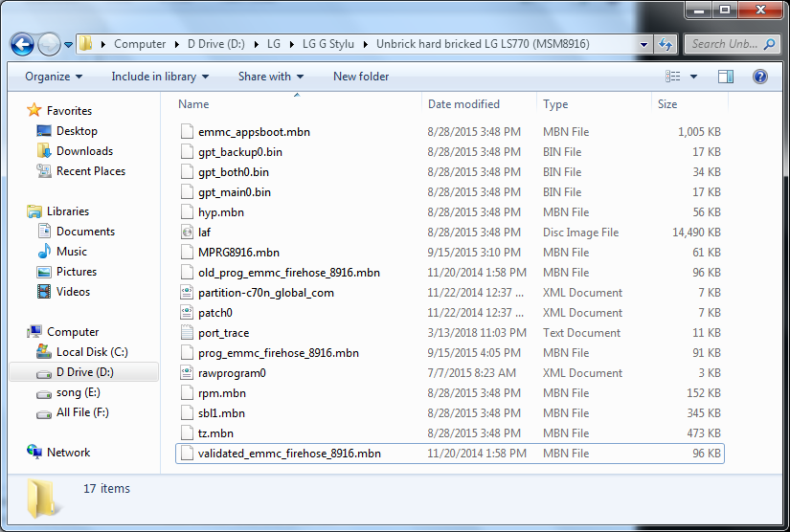Open the view options dropdown arrow

point(694,77)
